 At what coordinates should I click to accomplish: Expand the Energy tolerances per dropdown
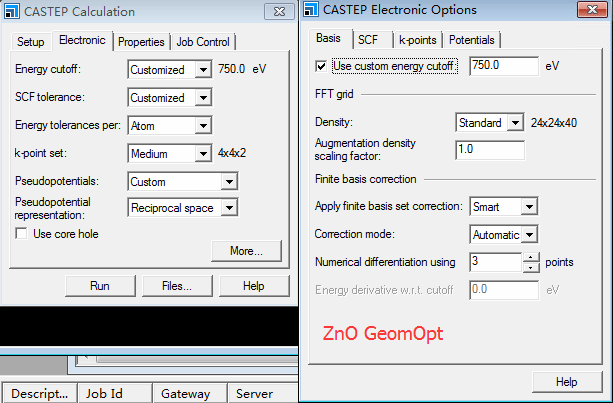tap(203, 126)
